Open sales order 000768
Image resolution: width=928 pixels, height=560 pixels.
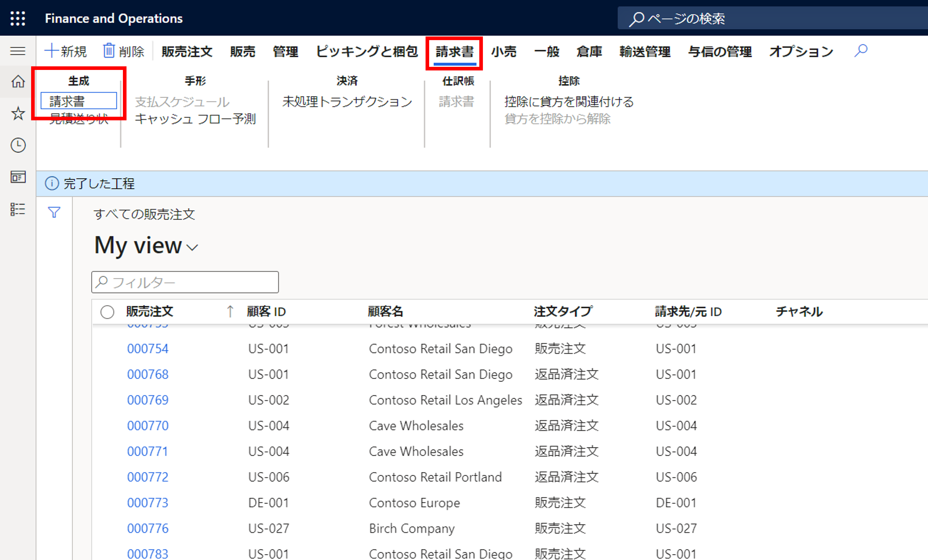pyautogui.click(x=148, y=374)
